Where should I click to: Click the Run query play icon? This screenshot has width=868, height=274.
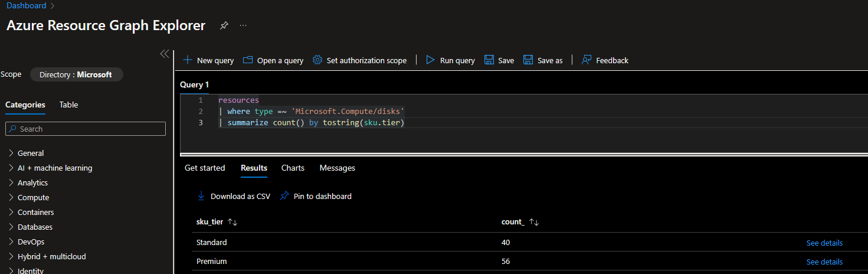[x=431, y=60]
